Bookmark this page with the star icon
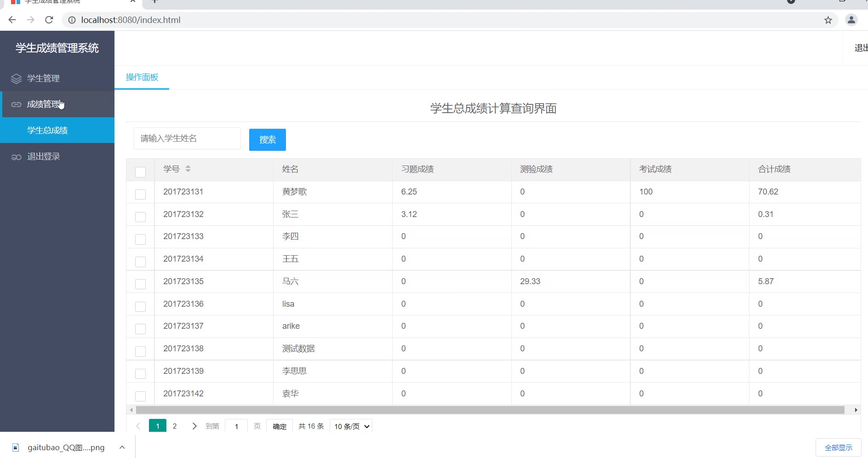 pos(828,20)
